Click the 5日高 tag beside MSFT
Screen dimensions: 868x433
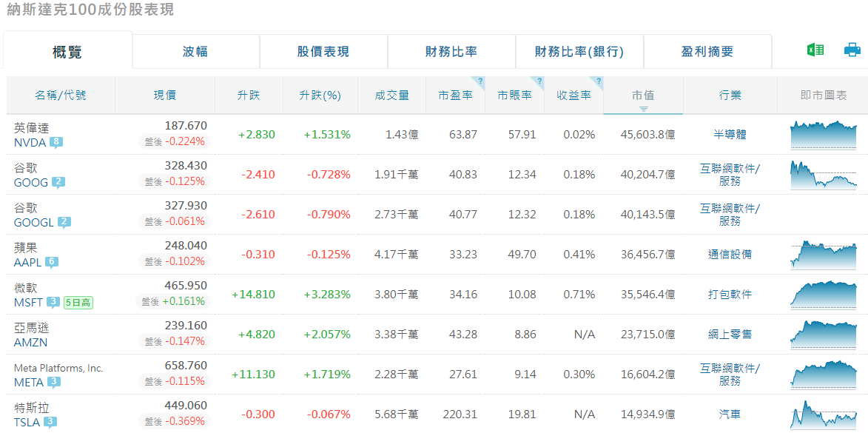pos(78,302)
